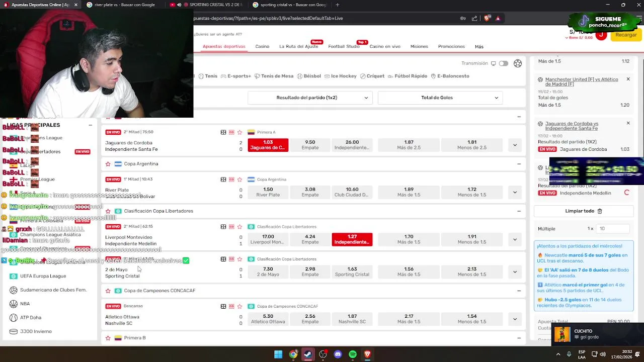Screen dimensions: 644x362
Task: Open Resultado del partido (1x2) dropdown
Action: (310, 98)
